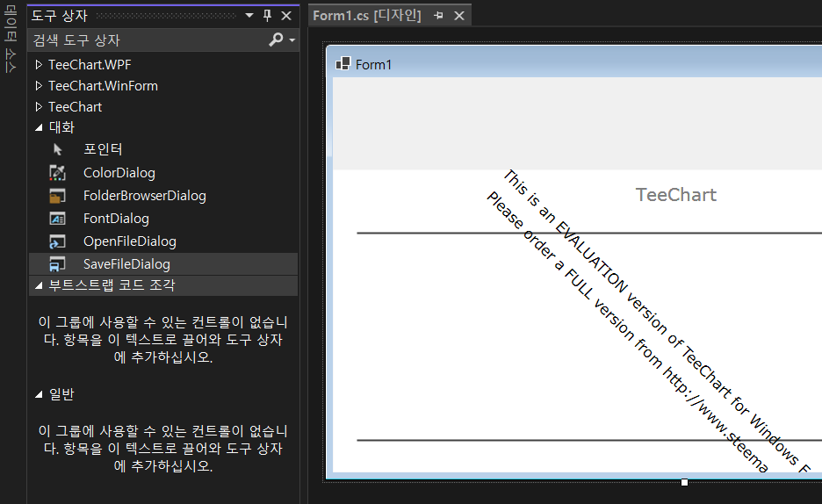Select ColorDialog text in toolbox
Screen dimensions: 822x504
click(x=119, y=173)
